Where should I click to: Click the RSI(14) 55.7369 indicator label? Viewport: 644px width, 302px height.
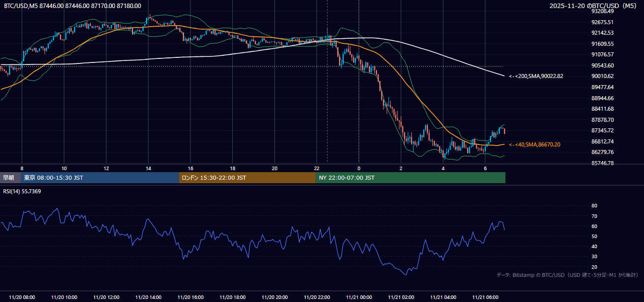click(x=23, y=191)
